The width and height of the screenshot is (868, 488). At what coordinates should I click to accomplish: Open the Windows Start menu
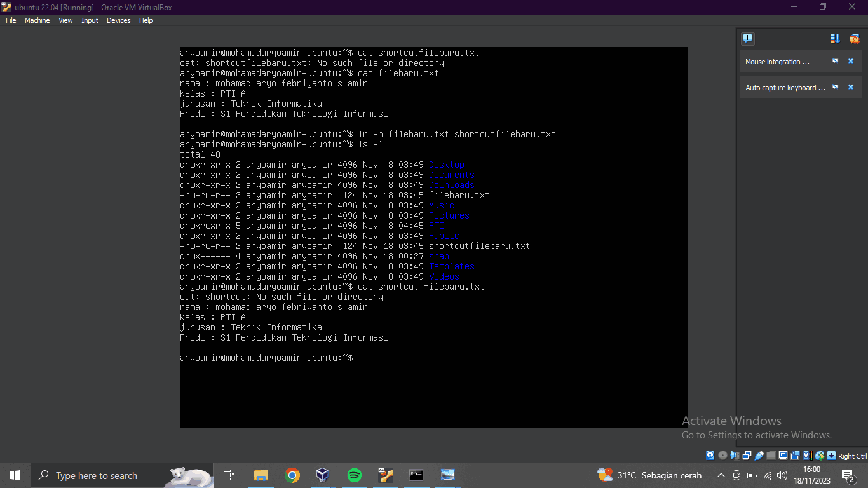(15, 475)
